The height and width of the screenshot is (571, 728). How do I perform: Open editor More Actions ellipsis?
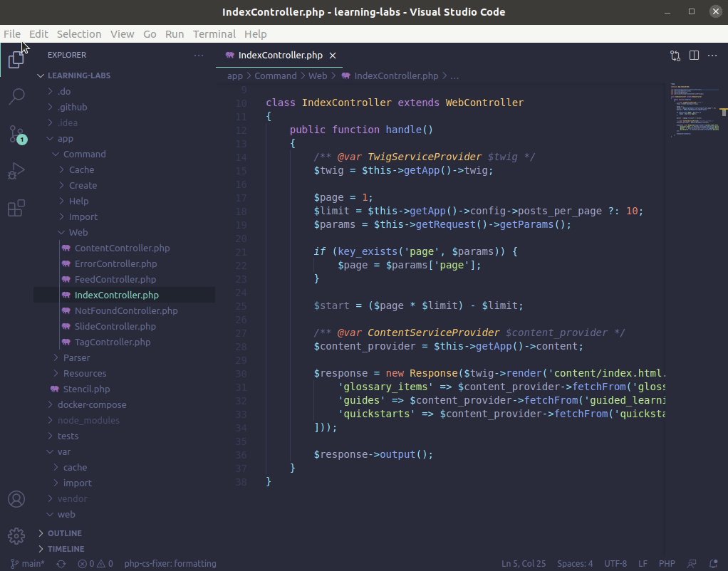click(x=712, y=56)
